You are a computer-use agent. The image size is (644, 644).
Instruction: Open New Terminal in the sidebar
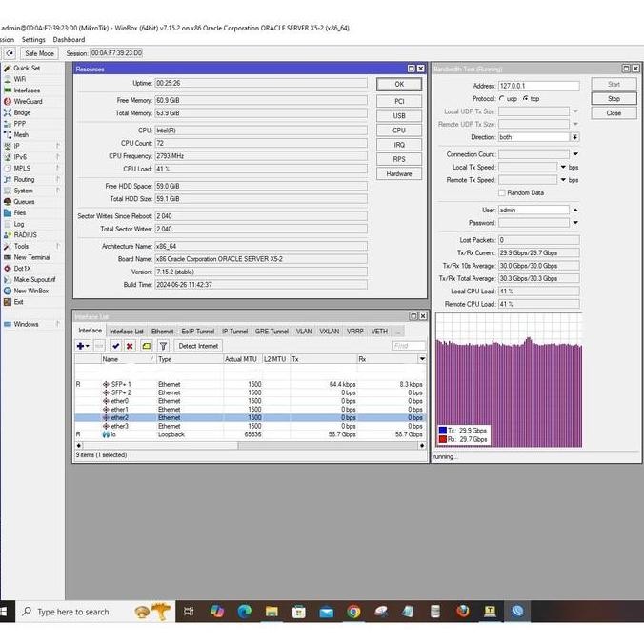[x=30, y=257]
